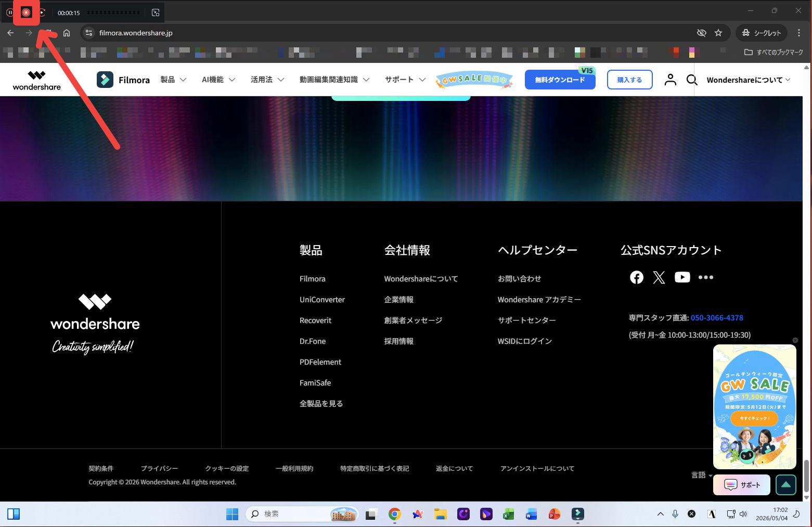Click the Filmora logo in navbar
Screen dimensions: 812x527
(123, 80)
